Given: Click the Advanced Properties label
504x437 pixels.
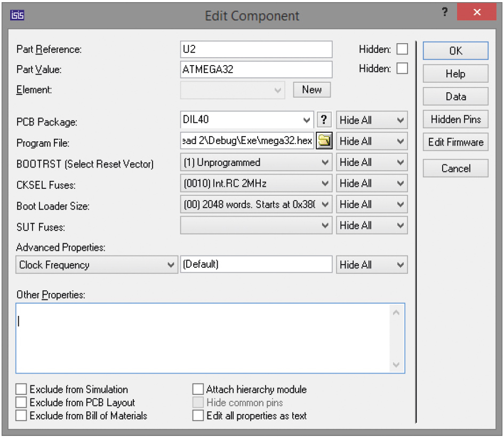Looking at the screenshot, I should point(61,247).
